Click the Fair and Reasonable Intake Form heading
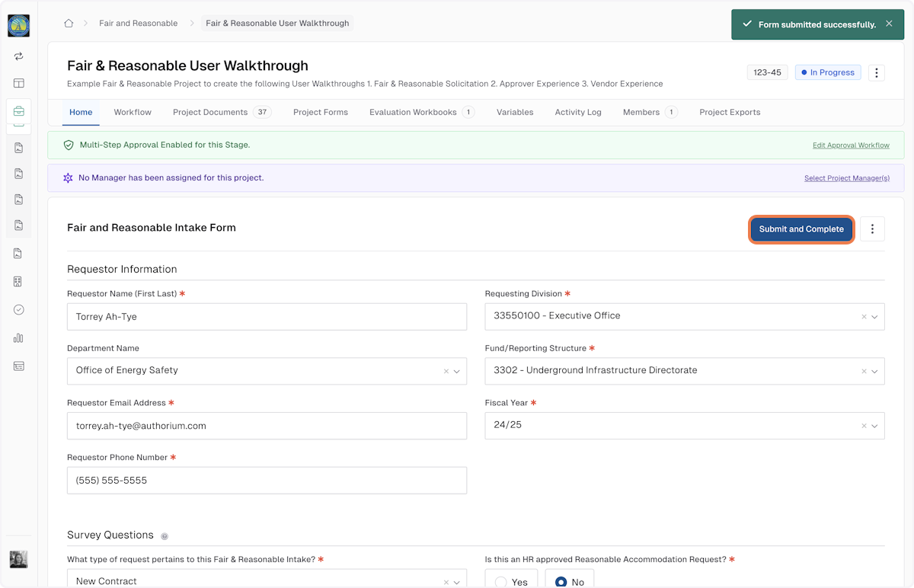This screenshot has width=914, height=588. (x=152, y=228)
